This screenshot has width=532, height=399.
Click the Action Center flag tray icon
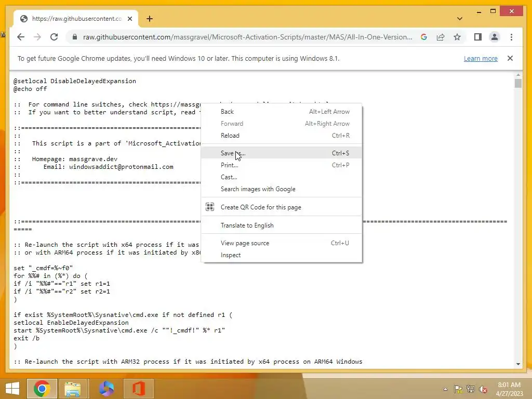[x=458, y=389]
